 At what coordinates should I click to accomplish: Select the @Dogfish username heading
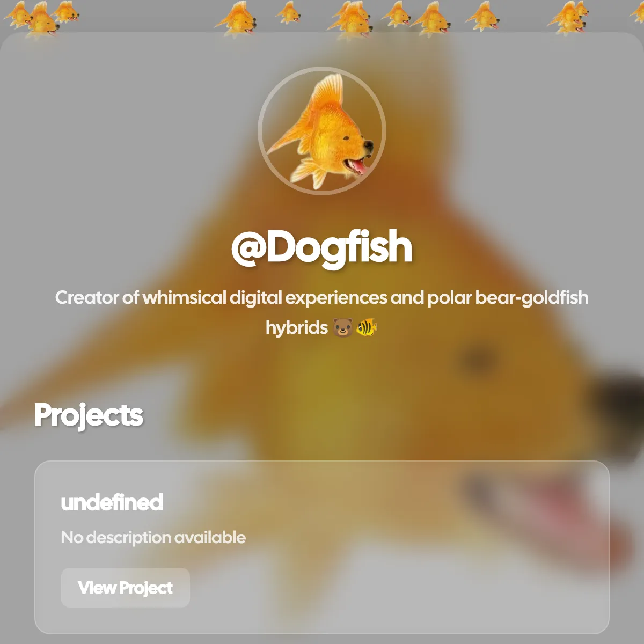pyautogui.click(x=322, y=247)
